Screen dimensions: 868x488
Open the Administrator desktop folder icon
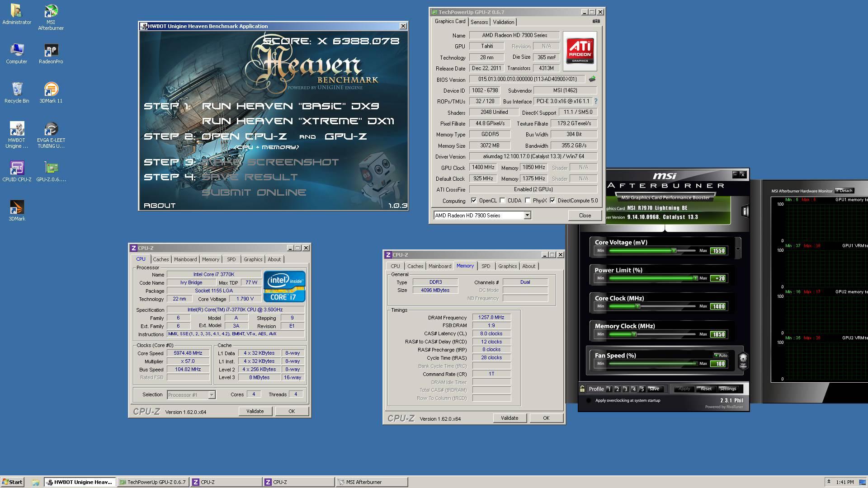coord(17,14)
